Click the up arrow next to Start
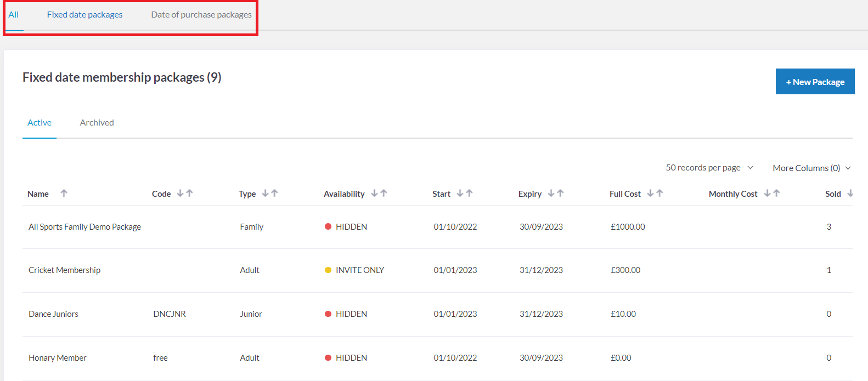 [x=470, y=193]
